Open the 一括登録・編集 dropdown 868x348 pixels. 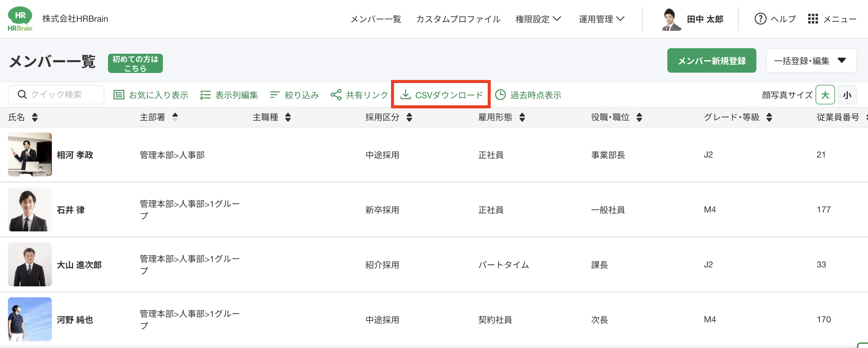tap(811, 61)
